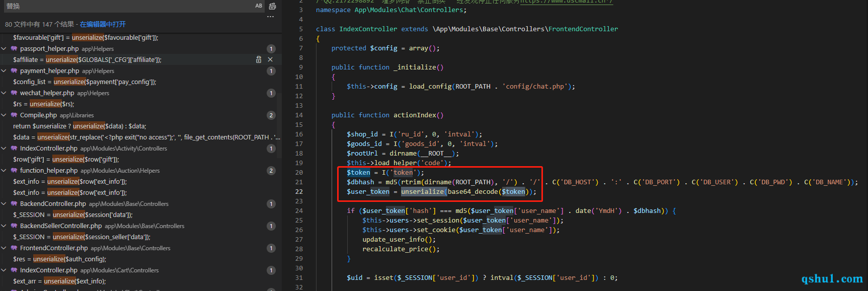Select the passport_helper.php file name in results
Viewport: 868px width, 291px height.
click(x=49, y=48)
